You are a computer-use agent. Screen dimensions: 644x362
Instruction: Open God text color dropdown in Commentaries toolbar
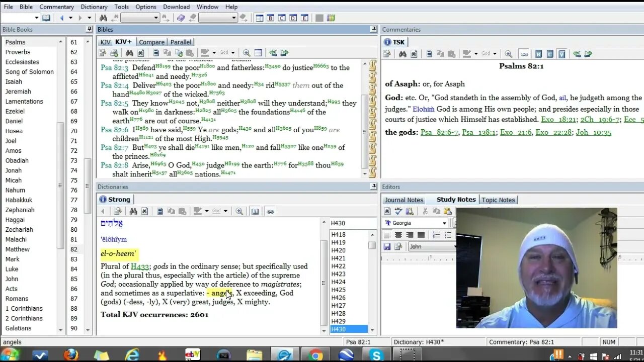click(x=495, y=54)
